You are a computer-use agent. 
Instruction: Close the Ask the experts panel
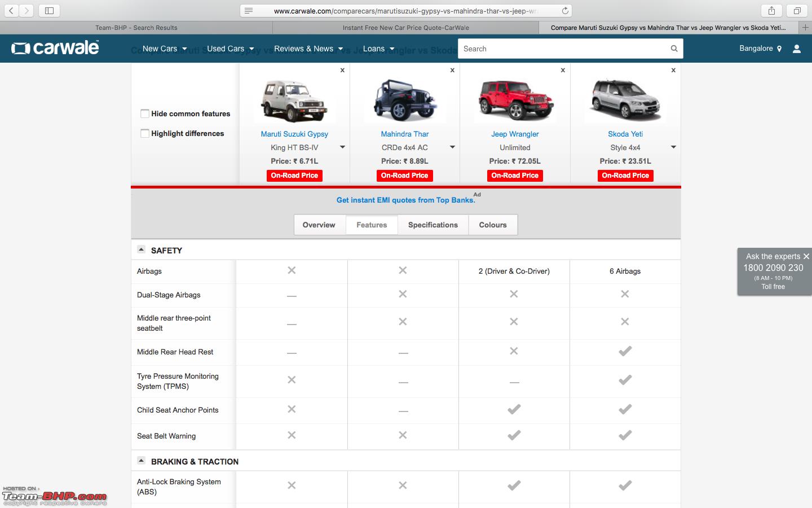coord(806,256)
